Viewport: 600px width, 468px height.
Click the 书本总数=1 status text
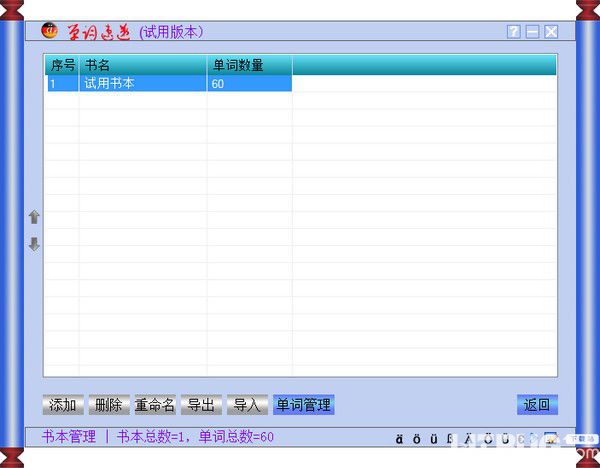150,436
